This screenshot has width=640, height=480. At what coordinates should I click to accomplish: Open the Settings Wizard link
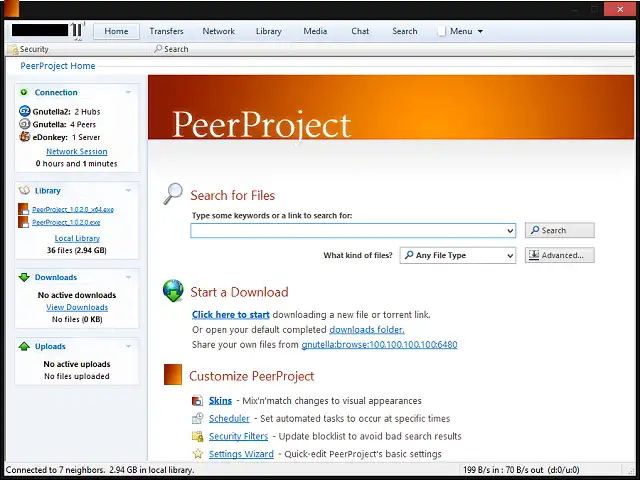[241, 454]
